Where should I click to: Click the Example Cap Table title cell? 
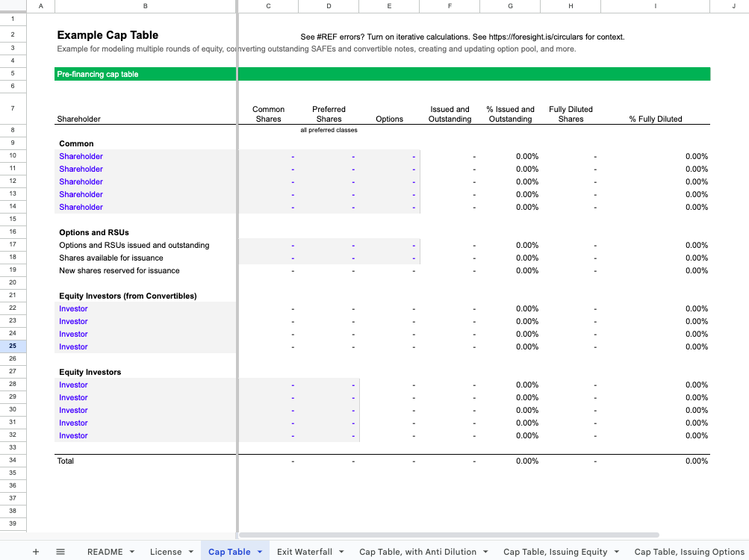[108, 35]
